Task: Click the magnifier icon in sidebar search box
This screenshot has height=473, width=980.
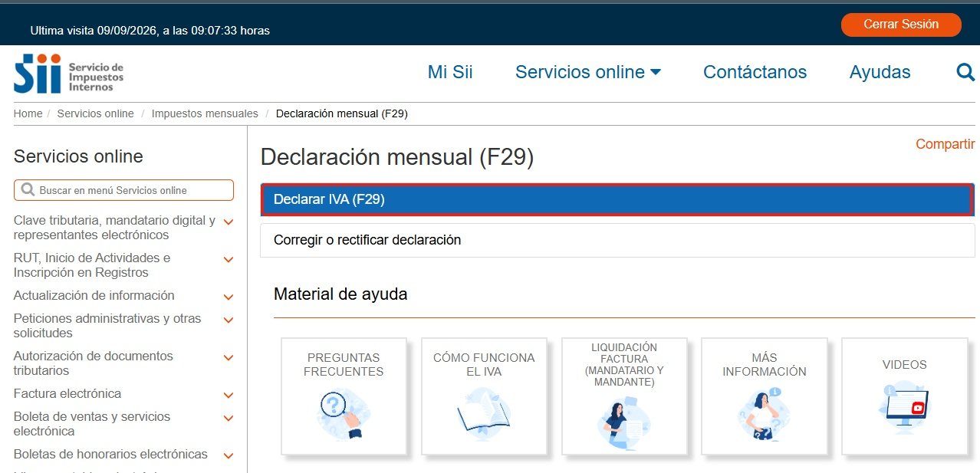Action: tap(28, 190)
